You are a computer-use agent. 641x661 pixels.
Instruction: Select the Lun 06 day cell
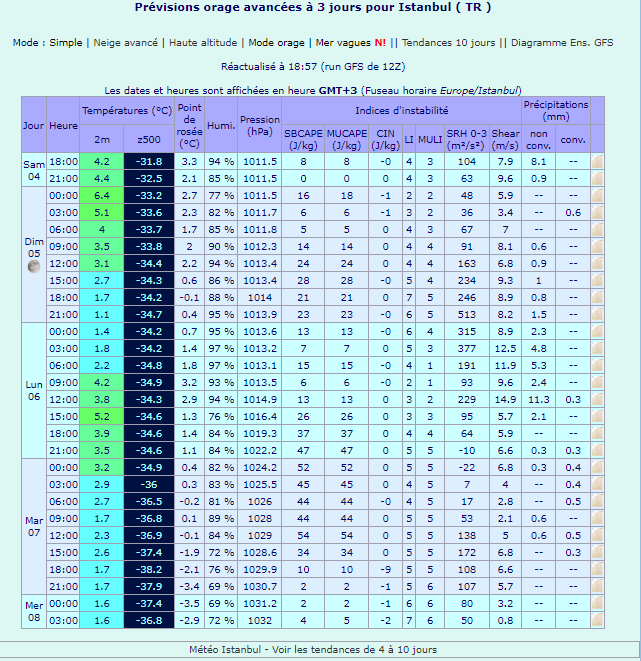34,391
